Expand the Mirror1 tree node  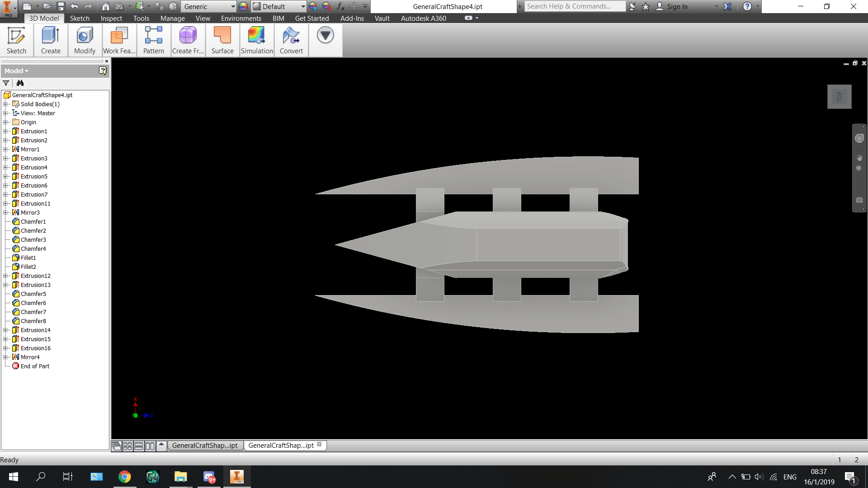(x=5, y=149)
